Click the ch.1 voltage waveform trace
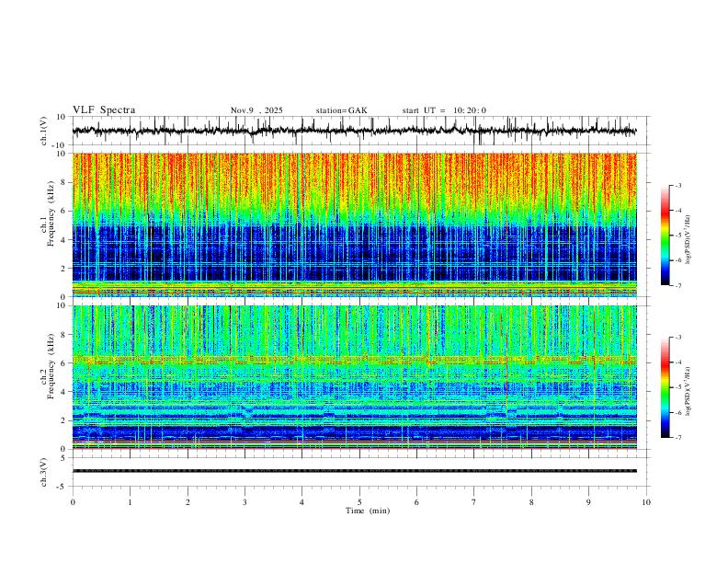This screenshot has height=563, width=728. pyautogui.click(x=354, y=131)
